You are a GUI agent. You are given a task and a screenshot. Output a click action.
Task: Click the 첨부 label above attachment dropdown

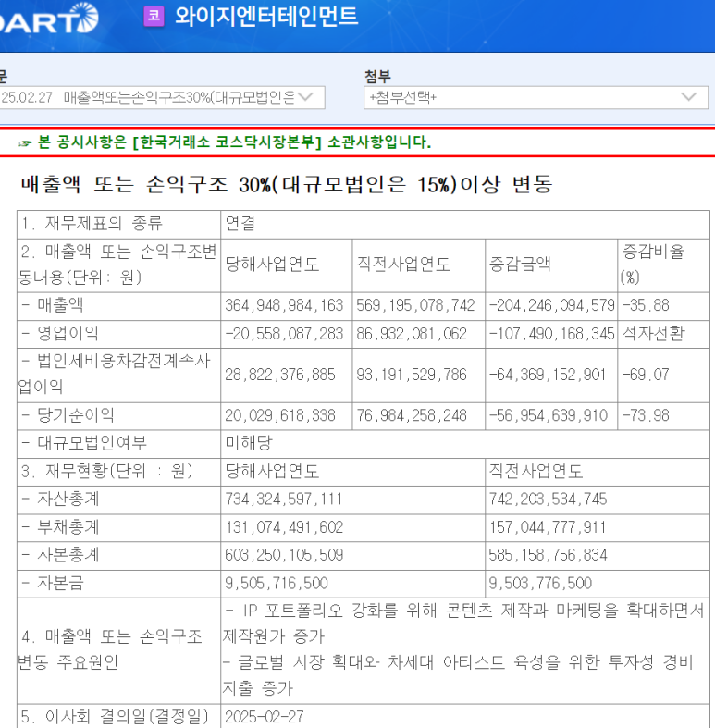pyautogui.click(x=377, y=76)
